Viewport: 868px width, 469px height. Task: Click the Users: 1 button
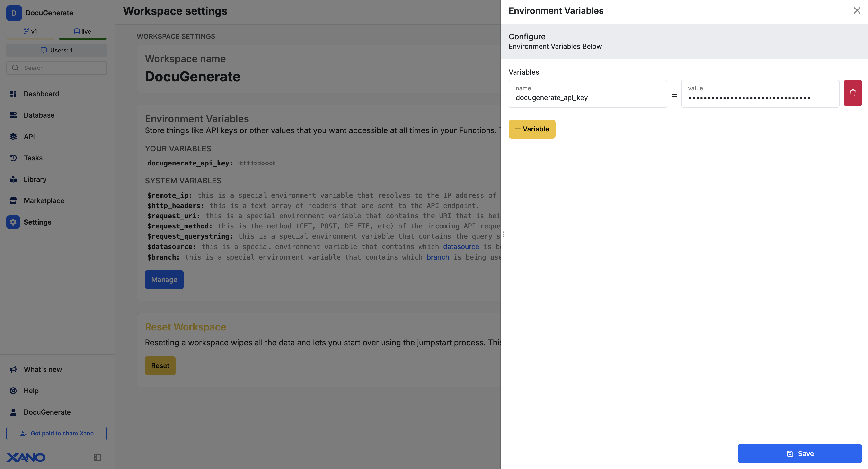coord(57,50)
